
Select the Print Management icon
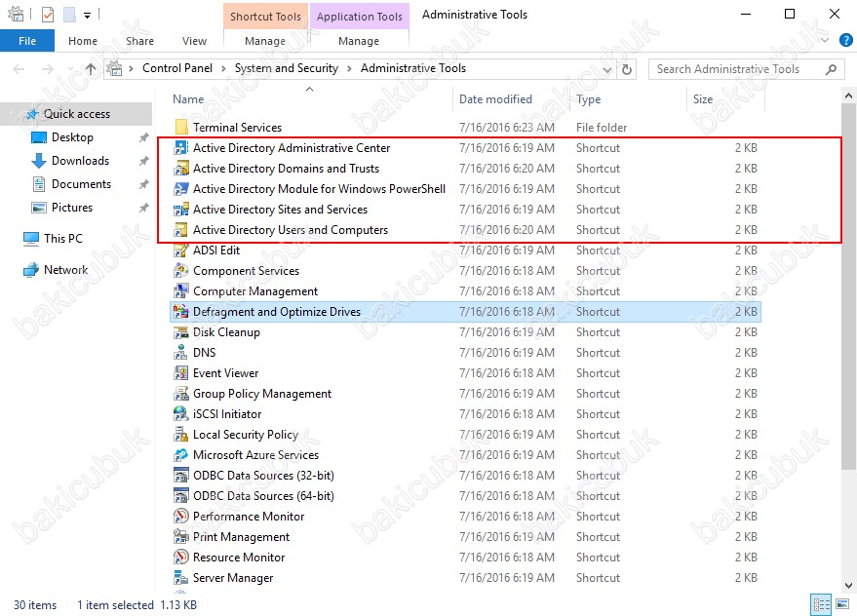[x=181, y=537]
